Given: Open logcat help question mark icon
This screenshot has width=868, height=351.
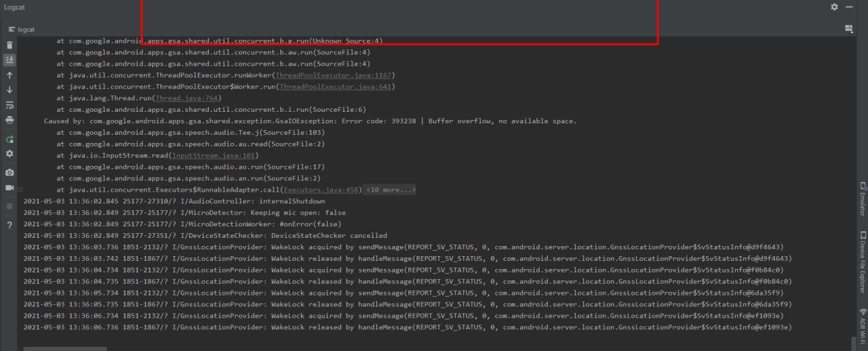Looking at the screenshot, I should pyautogui.click(x=9, y=225).
